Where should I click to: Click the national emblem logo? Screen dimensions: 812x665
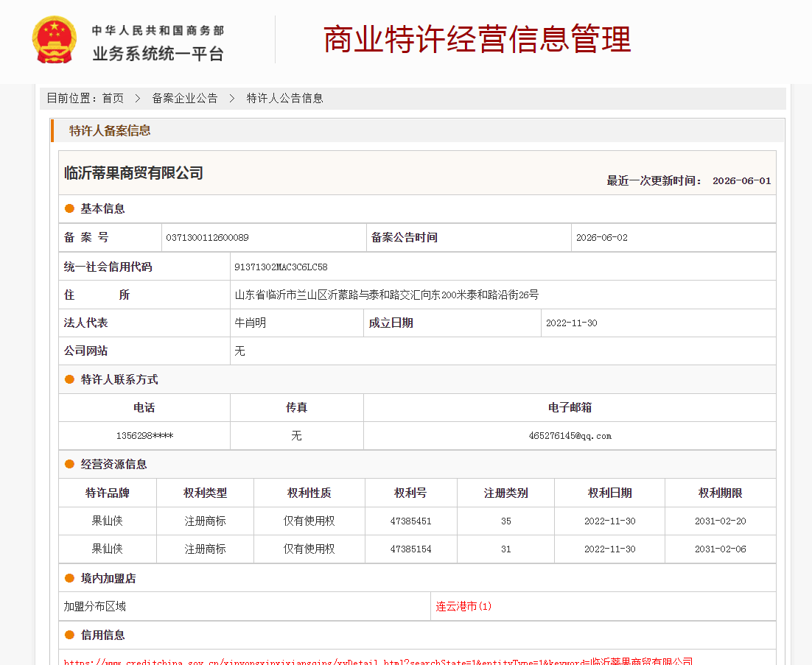[x=55, y=41]
